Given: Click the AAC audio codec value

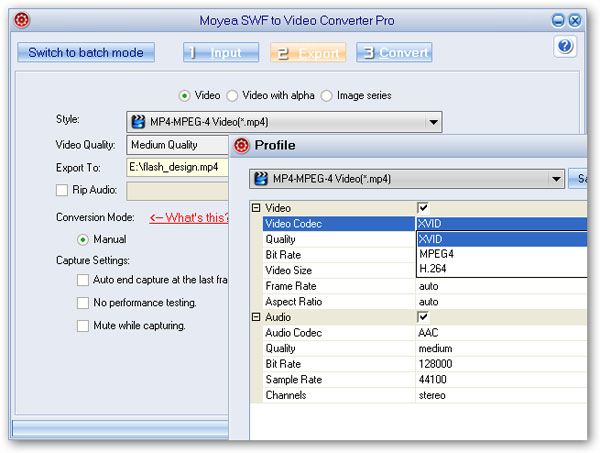Looking at the screenshot, I should (428, 332).
